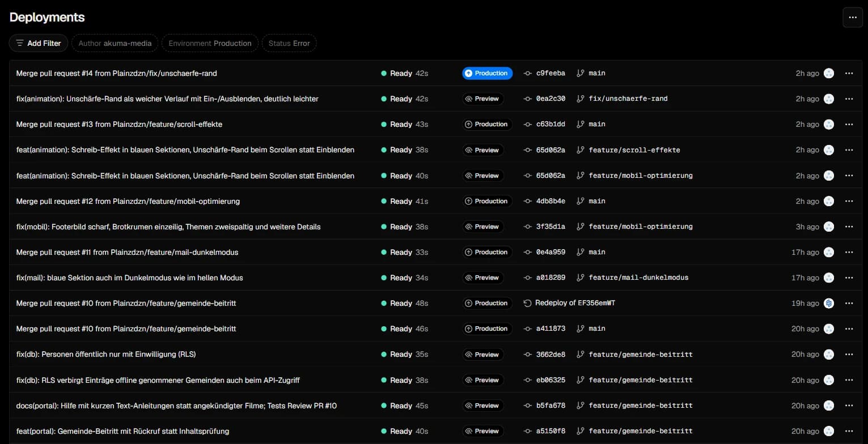Click the fix/unschaerfe-rand branch name

(628, 99)
